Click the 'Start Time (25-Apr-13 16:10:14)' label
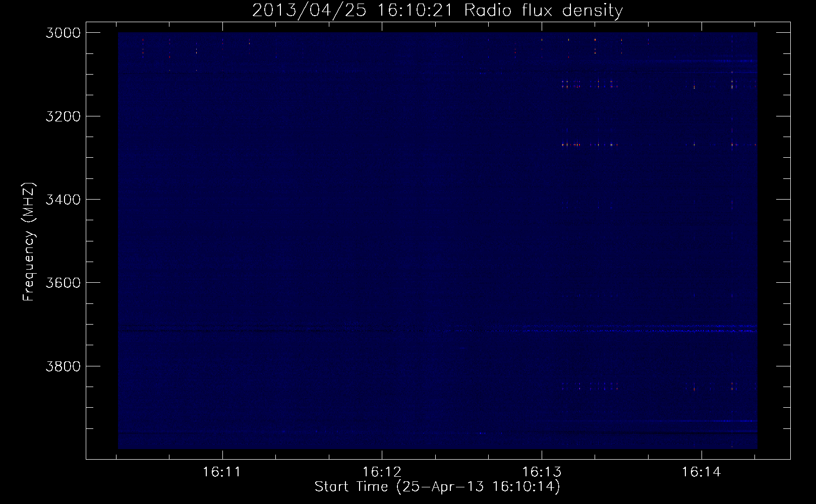 [x=437, y=487]
